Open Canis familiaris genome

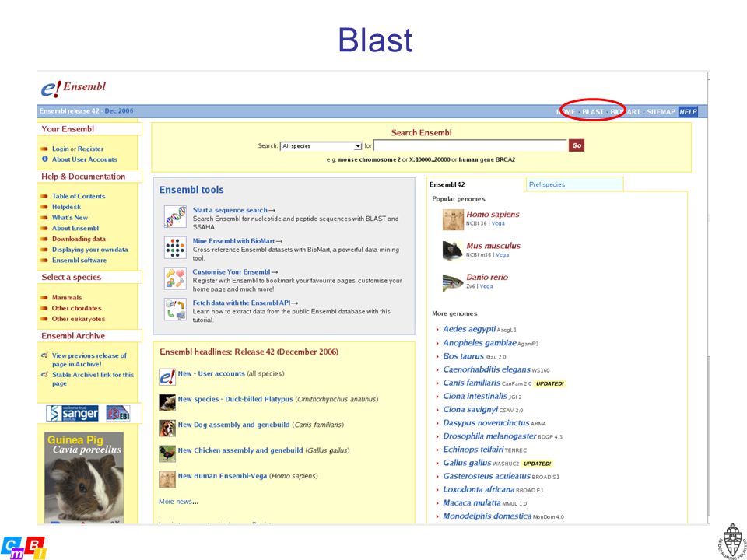472,383
